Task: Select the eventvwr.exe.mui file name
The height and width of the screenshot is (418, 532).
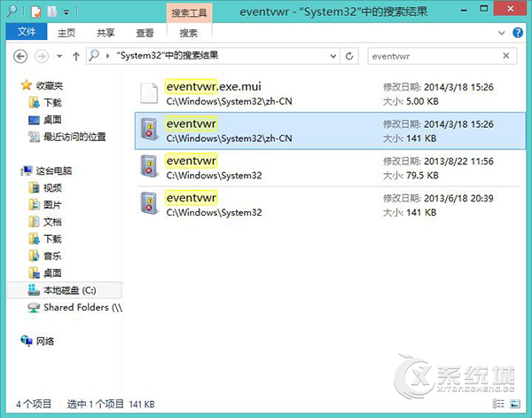Action: click(214, 87)
